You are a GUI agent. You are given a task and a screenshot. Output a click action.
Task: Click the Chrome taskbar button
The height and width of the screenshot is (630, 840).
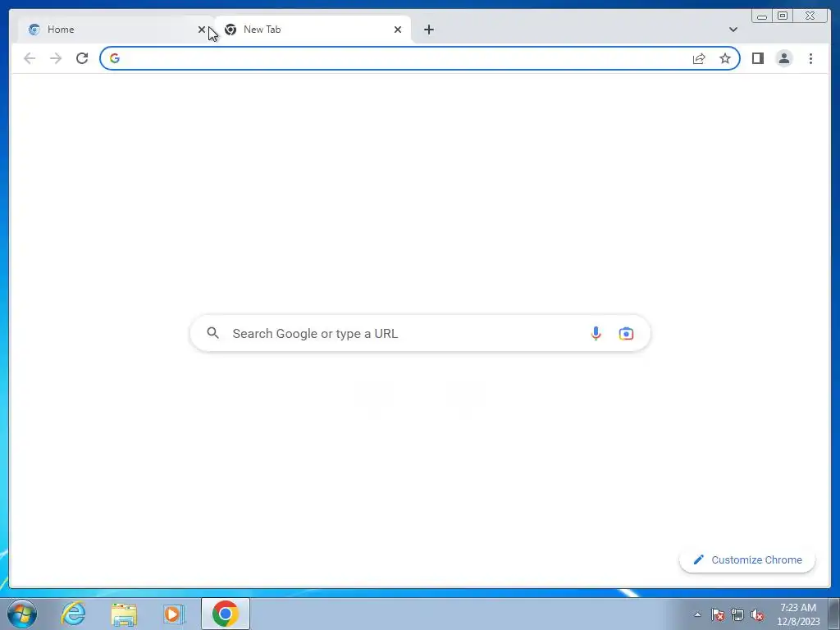coord(226,614)
